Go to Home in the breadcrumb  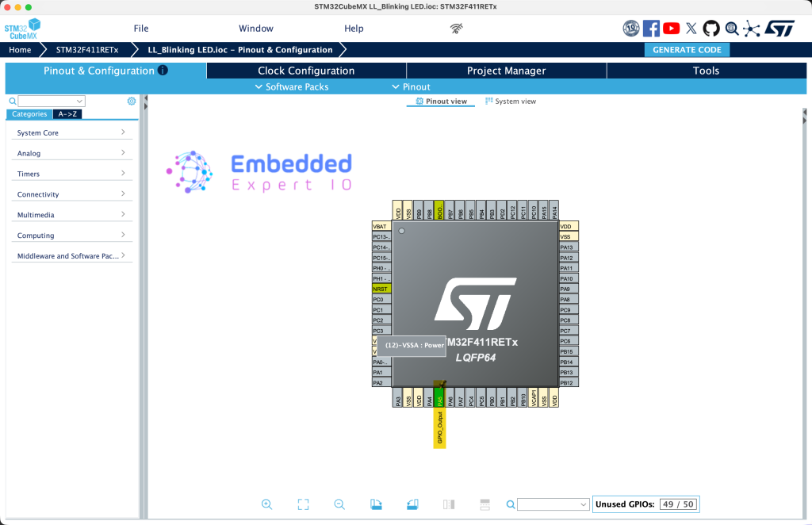pos(20,50)
